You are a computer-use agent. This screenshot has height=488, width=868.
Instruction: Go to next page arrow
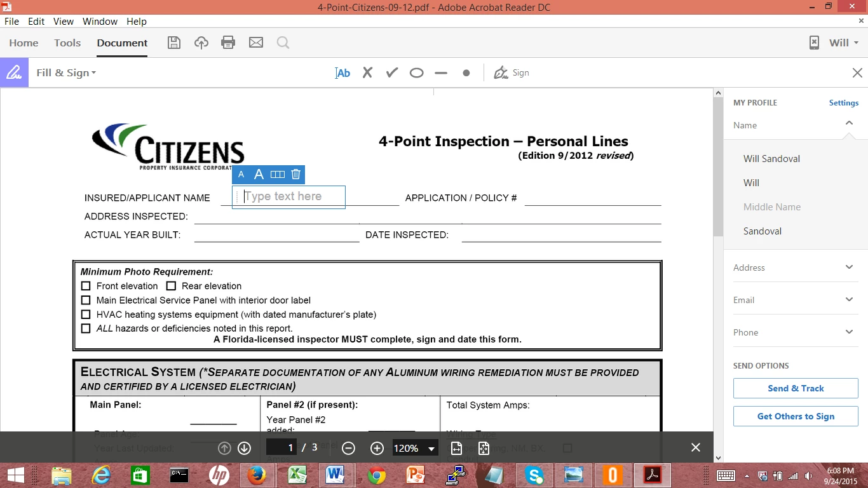click(244, 448)
